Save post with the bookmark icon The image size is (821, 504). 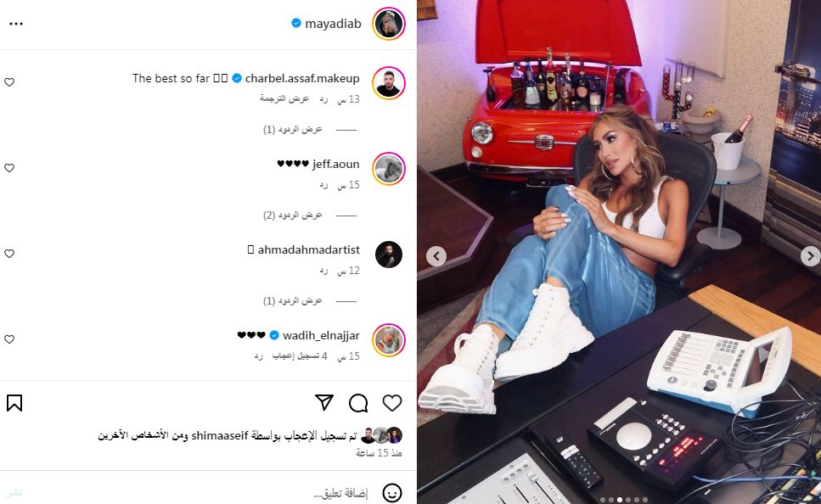(x=14, y=403)
